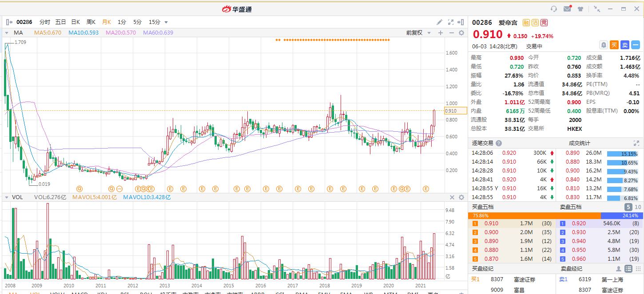The image size is (644, 294).
Task: Expand more time periods after 15分
Action: pyautogui.click(x=166, y=22)
